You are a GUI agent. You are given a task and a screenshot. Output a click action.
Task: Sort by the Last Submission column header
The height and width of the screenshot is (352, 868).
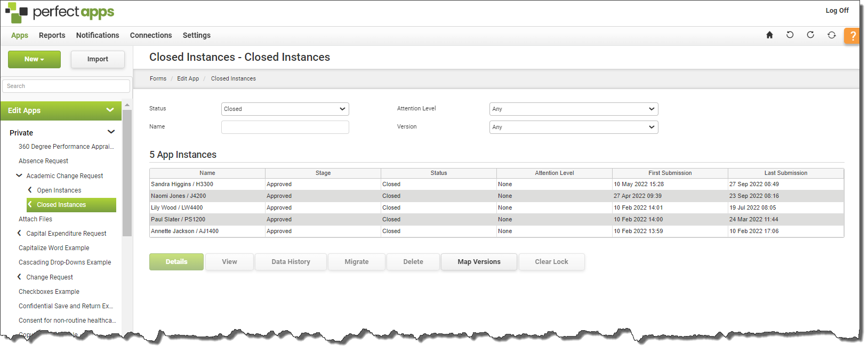click(x=786, y=173)
